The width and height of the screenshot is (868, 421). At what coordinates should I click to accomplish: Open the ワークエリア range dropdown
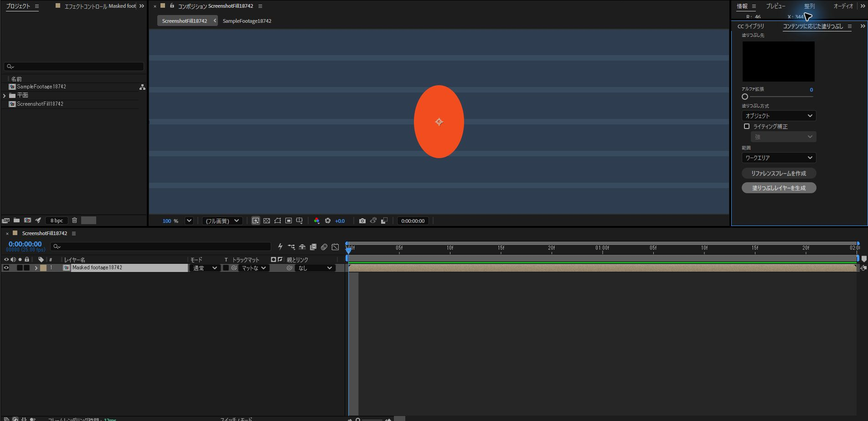(779, 158)
